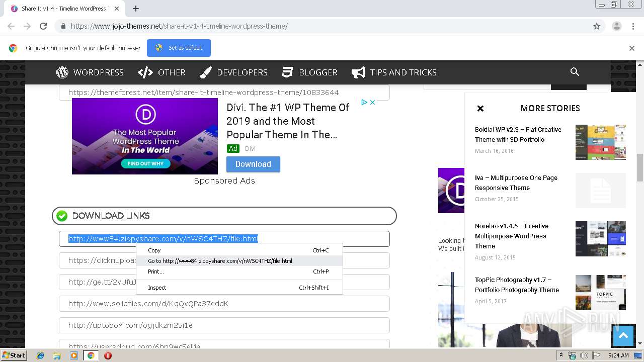Close the ad with the X icon
Image resolution: width=644 pixels, height=362 pixels.
pyautogui.click(x=373, y=102)
